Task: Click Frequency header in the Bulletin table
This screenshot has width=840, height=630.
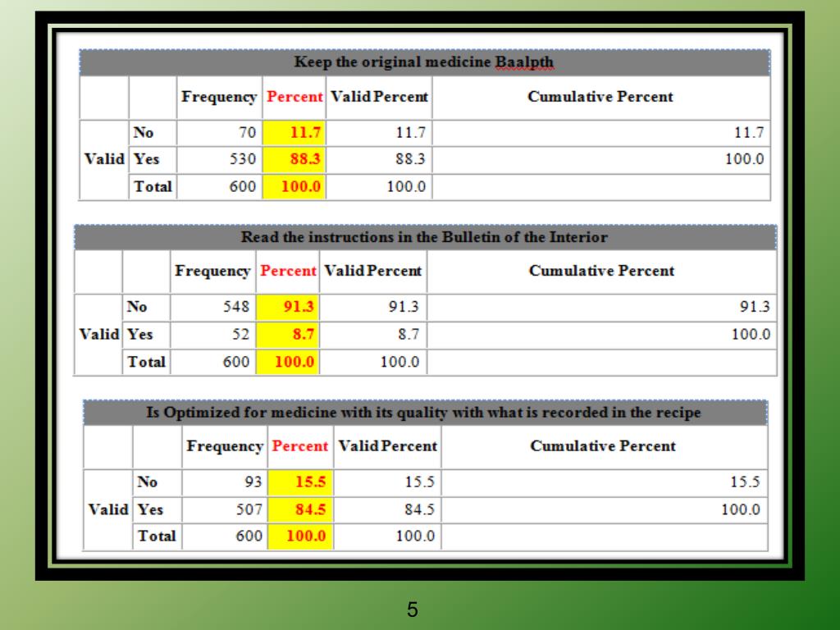Action: 212,272
